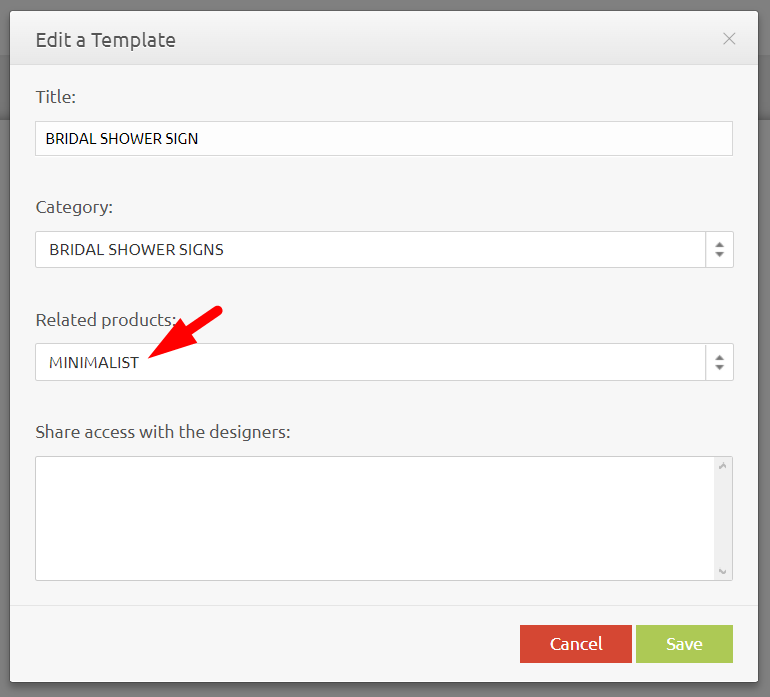Click the MINIMALIST value in Related products
The width and height of the screenshot is (770, 697).
94,363
